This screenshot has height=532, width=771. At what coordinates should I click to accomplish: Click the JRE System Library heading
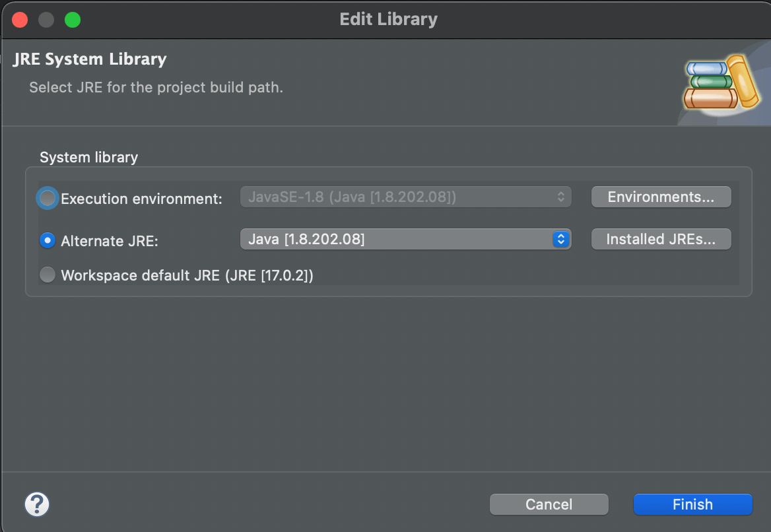coord(90,59)
